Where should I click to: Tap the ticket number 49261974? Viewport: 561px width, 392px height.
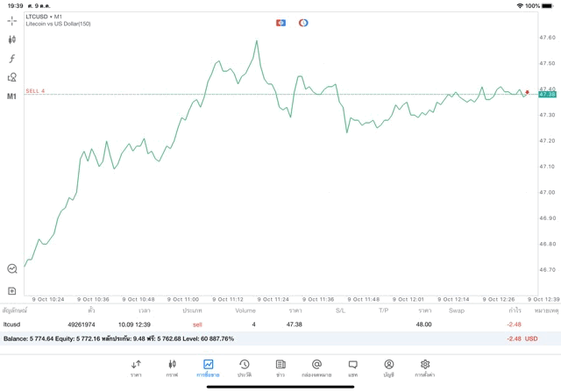point(82,324)
